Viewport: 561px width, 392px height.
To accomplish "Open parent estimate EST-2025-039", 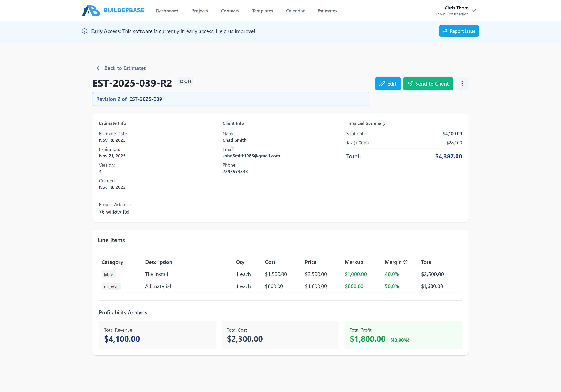I will tap(146, 99).
